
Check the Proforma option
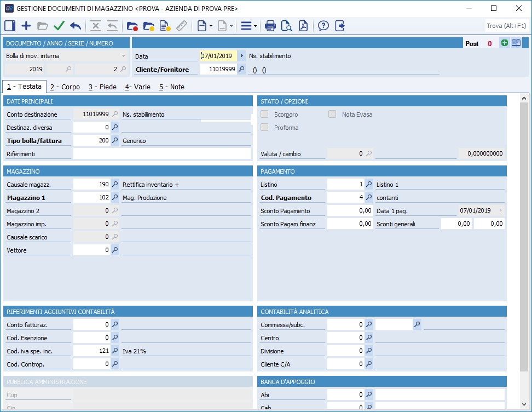(x=264, y=128)
